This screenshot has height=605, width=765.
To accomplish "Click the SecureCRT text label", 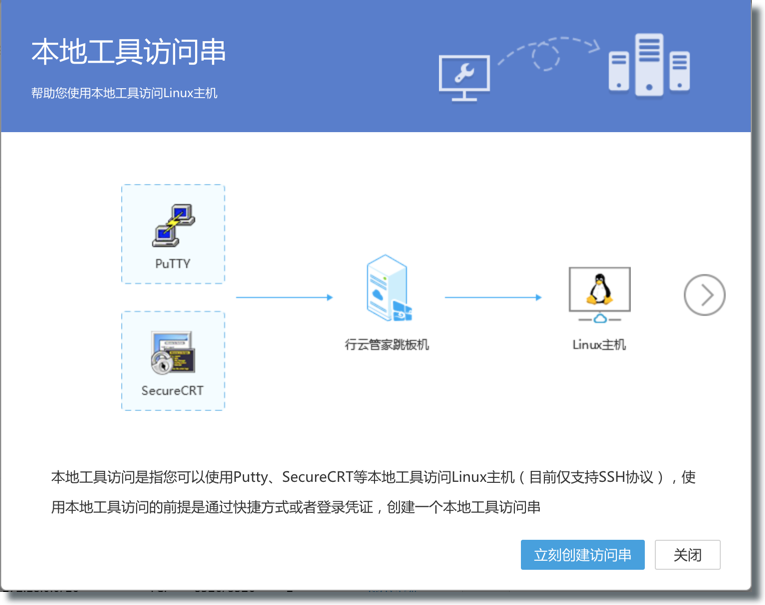I will coord(172,391).
